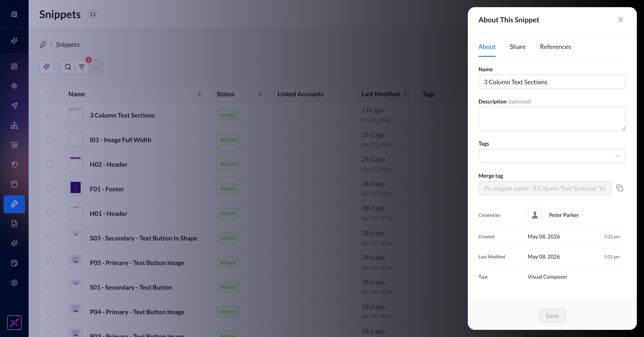Check the F01 - Footer row
The width and height of the screenshot is (644, 337).
pyautogui.click(x=51, y=189)
